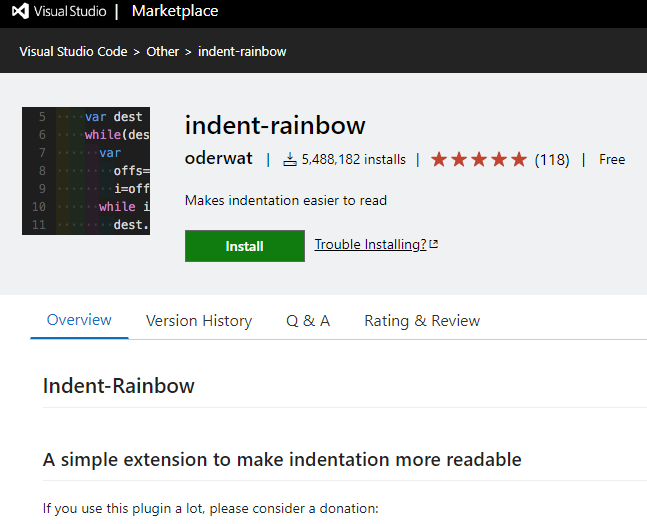Image resolution: width=647 pixels, height=524 pixels.
Task: Go to Visual Studio Code breadcrumb
Action: 73,52
